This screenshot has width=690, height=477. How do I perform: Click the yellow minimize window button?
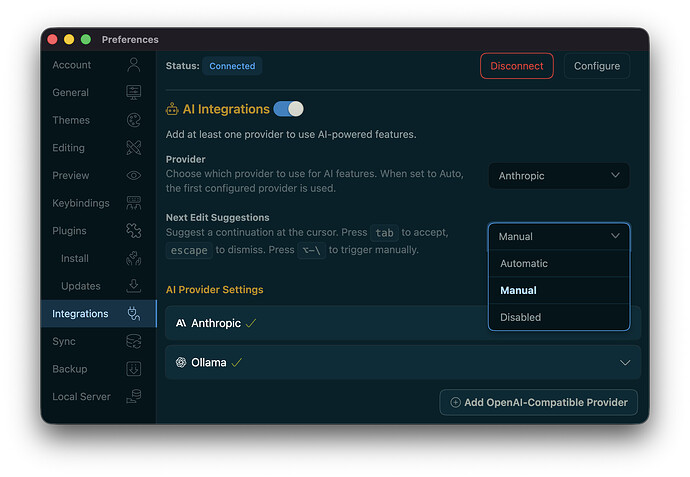(69, 40)
